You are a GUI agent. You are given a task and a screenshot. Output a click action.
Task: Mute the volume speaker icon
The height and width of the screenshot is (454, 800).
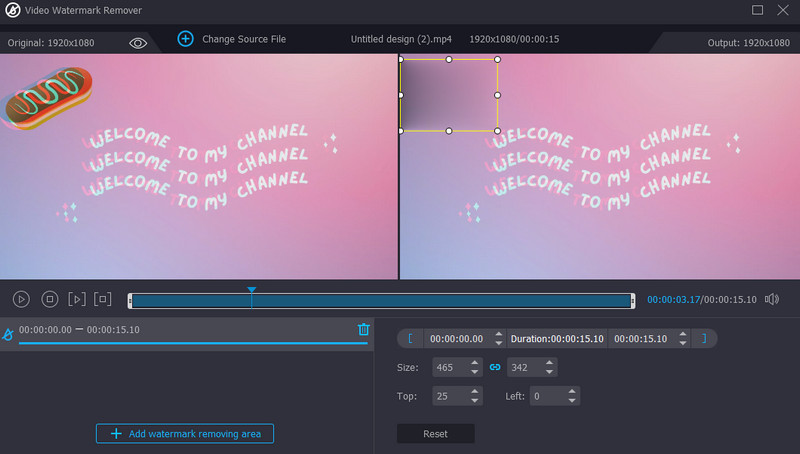(772, 299)
